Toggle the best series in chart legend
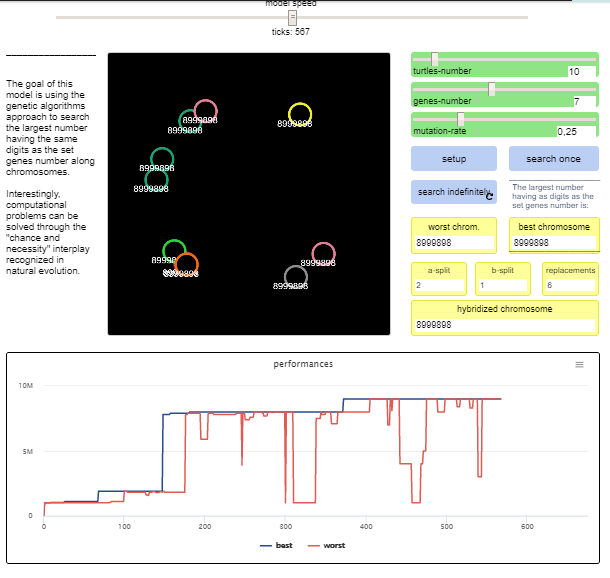Viewport: 610px width, 578px height. tap(276, 545)
